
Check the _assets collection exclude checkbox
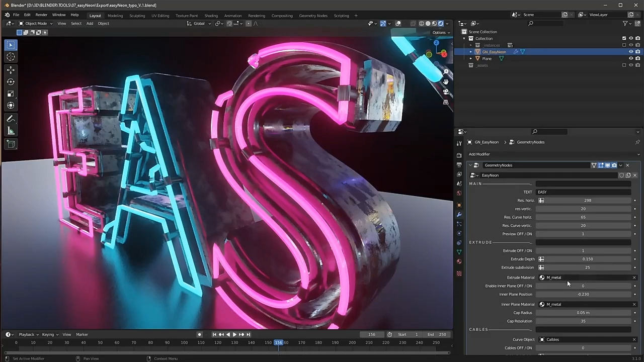coord(624,65)
